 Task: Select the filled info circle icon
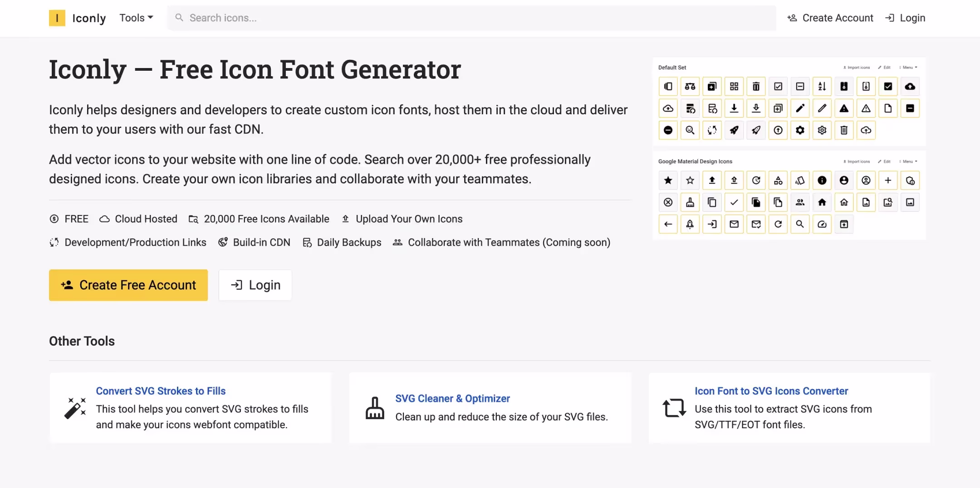pyautogui.click(x=822, y=181)
